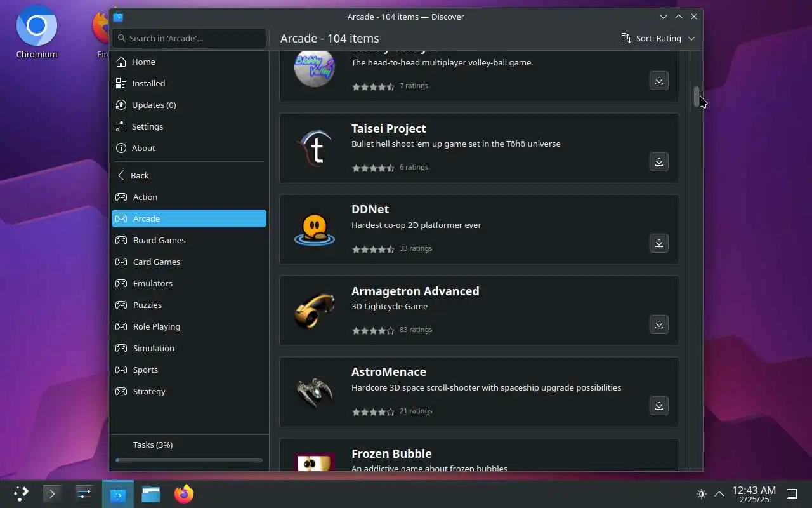This screenshot has height=508, width=812.
Task: Select the Action category
Action: tap(189, 197)
